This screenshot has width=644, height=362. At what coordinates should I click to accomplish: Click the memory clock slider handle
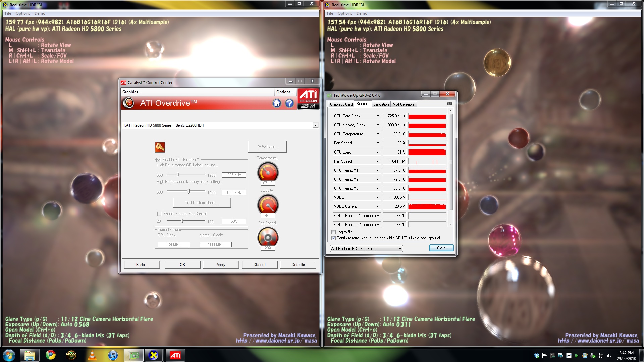189,191
